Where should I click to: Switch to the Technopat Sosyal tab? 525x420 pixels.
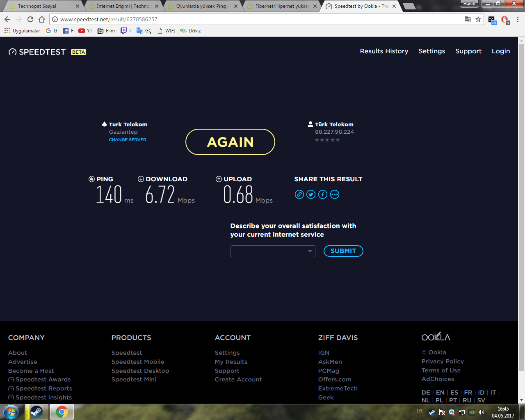pyautogui.click(x=44, y=6)
